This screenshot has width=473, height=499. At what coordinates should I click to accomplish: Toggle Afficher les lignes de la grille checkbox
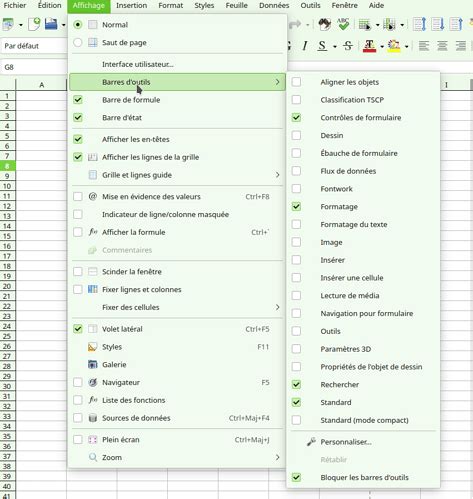pos(78,157)
